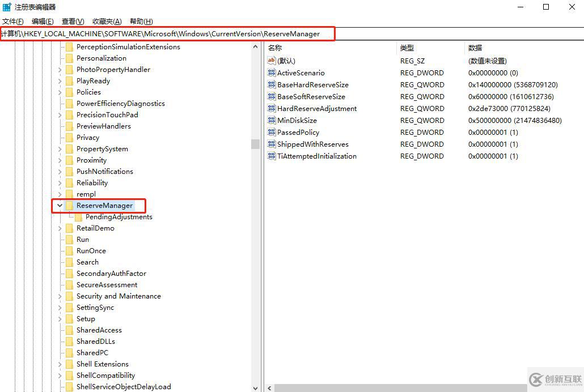The width and height of the screenshot is (584, 392).
Task: Click the value pane horizontal scroll left arrow
Action: 270,388
